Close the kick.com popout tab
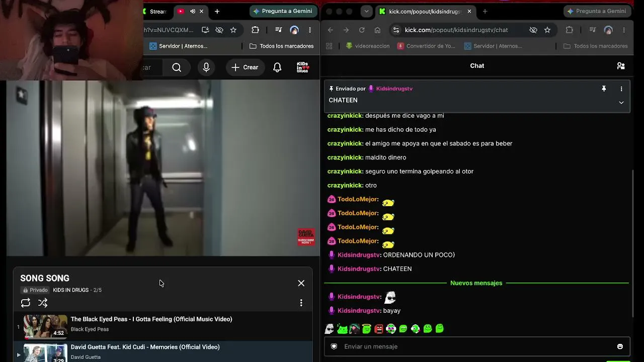The width and height of the screenshot is (644, 362). click(469, 11)
